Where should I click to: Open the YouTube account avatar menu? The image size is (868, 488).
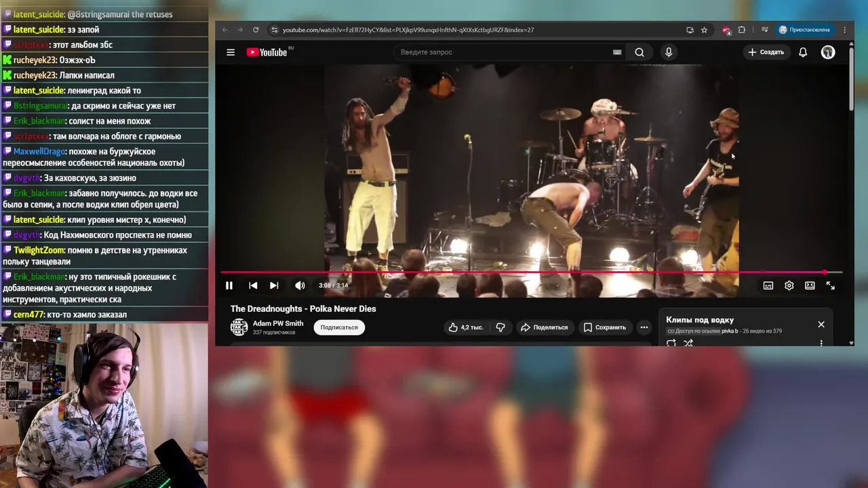click(828, 52)
